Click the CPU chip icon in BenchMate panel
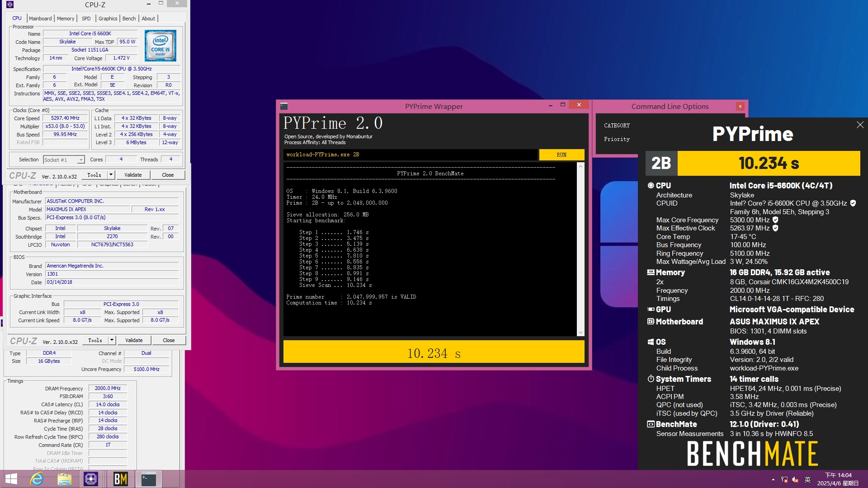This screenshot has width=868, height=488. (x=651, y=186)
